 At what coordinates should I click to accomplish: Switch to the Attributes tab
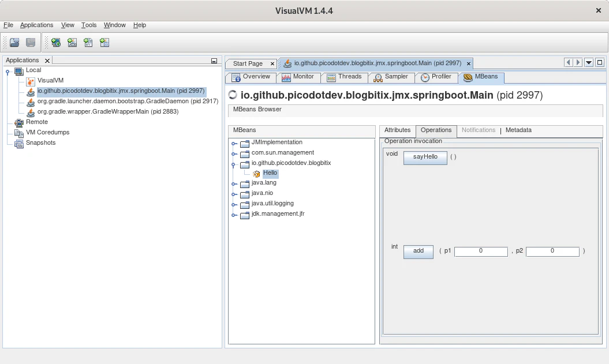click(397, 130)
